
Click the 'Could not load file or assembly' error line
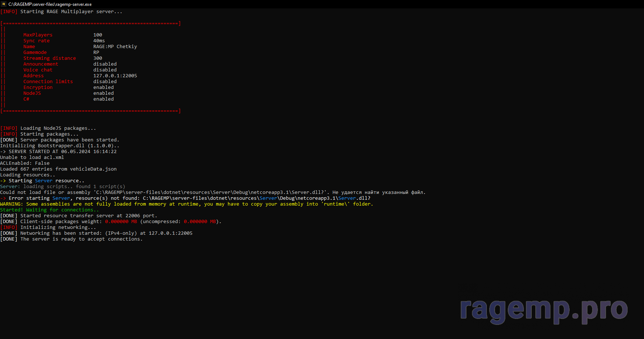click(213, 192)
